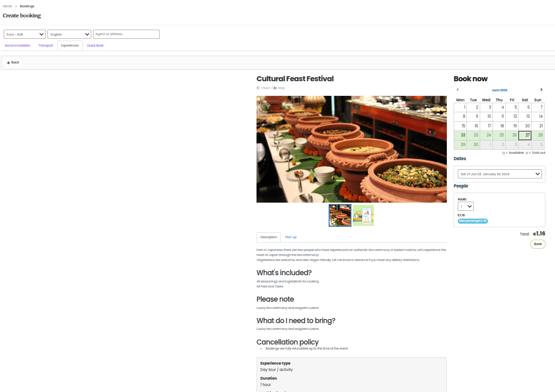Screen dimensions: 555x392
Task: Click the Back arrow button
Action: [x=13, y=63]
